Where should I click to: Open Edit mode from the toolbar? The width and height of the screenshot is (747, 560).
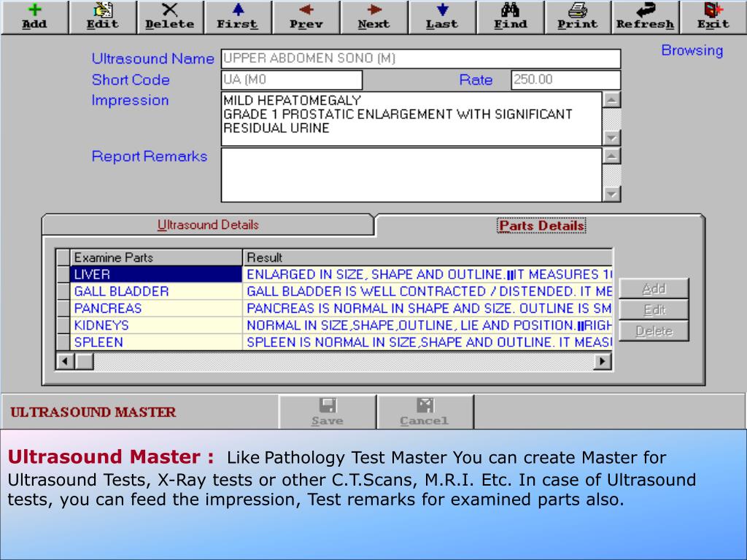click(x=102, y=17)
